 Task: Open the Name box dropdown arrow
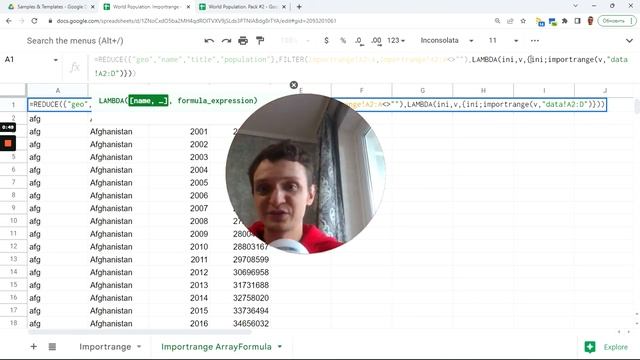click(x=56, y=60)
